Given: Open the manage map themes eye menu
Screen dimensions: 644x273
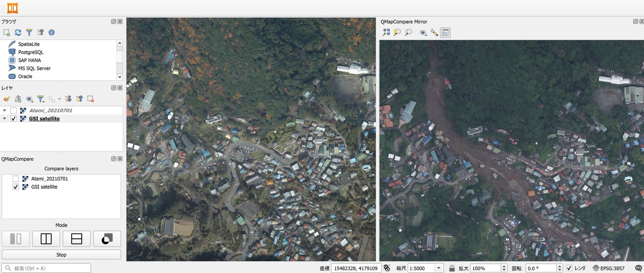Looking at the screenshot, I should (29, 99).
